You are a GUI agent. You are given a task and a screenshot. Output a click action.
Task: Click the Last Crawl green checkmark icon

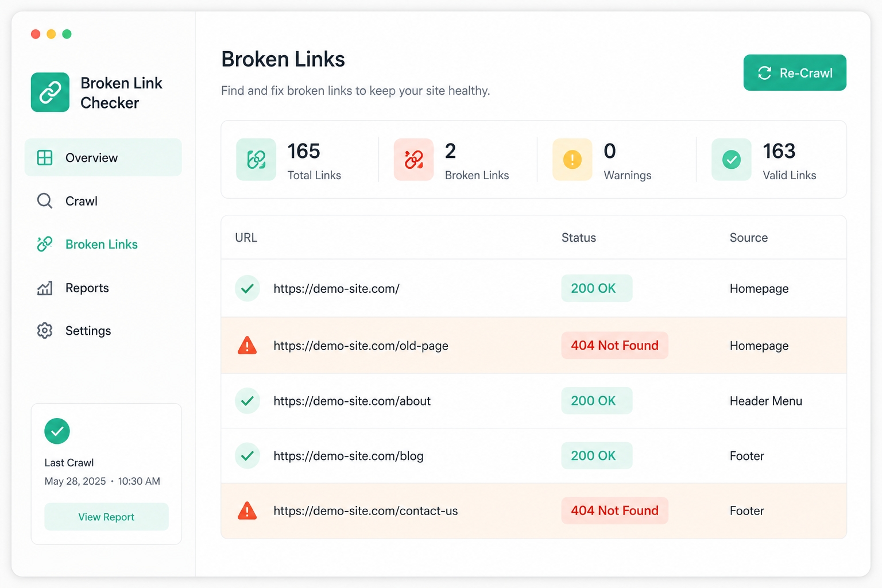pyautogui.click(x=57, y=431)
